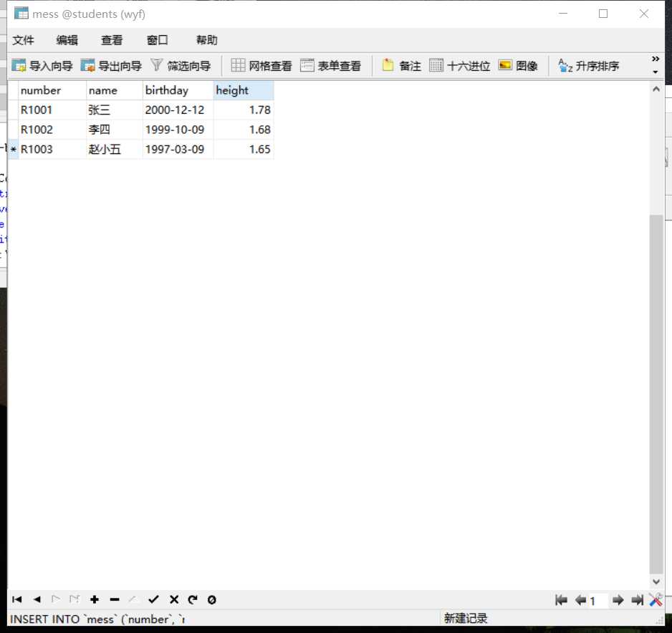Image resolution: width=672 pixels, height=633 pixels.
Task: Click the INSERT INTO status bar text
Action: pos(97,619)
